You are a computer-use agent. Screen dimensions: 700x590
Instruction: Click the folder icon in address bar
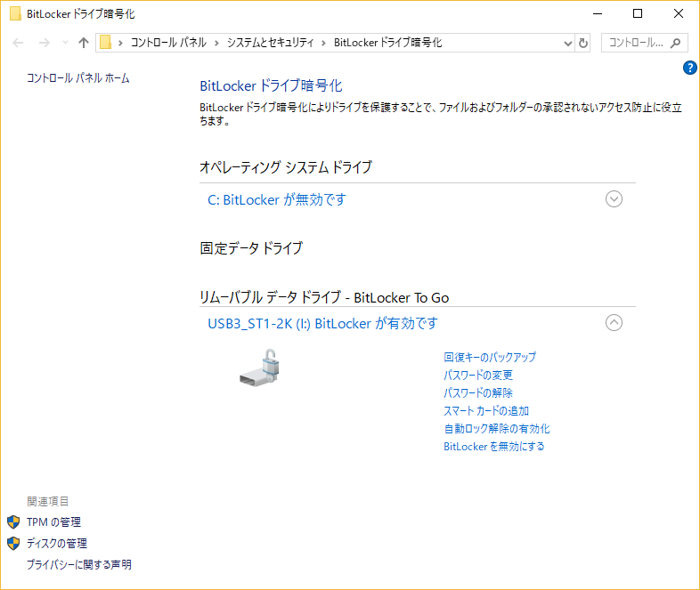click(x=105, y=43)
